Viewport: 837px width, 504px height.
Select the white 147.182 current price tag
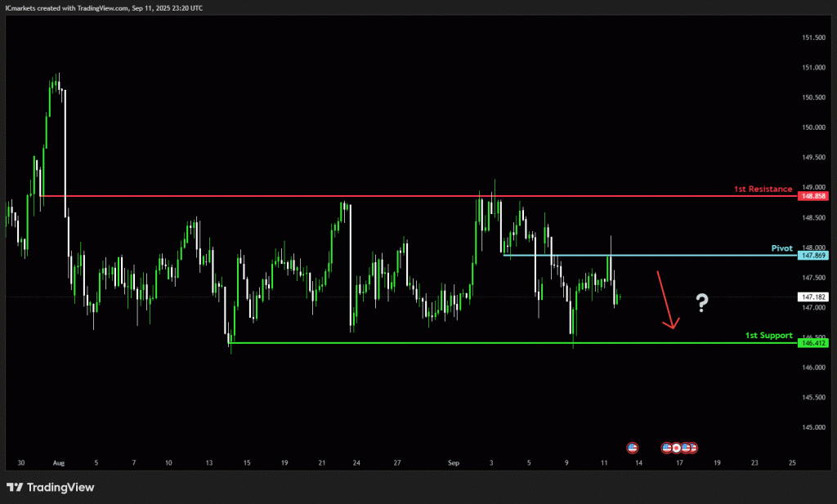813,297
